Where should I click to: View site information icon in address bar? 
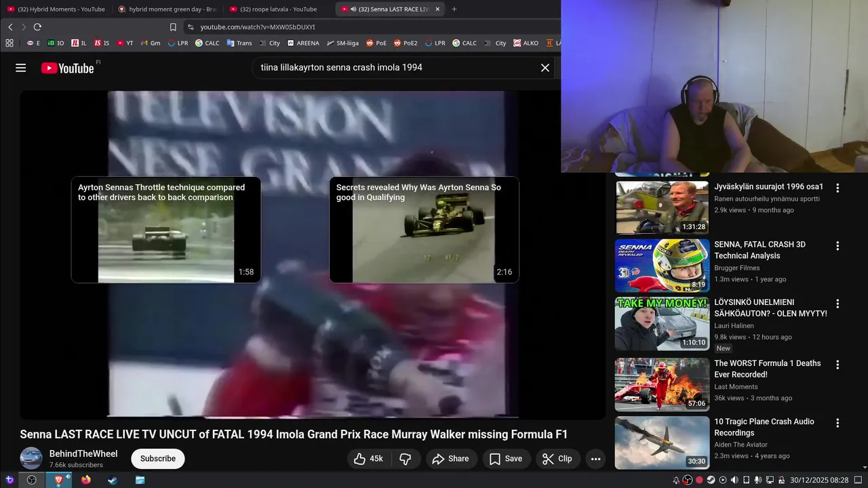tap(191, 27)
